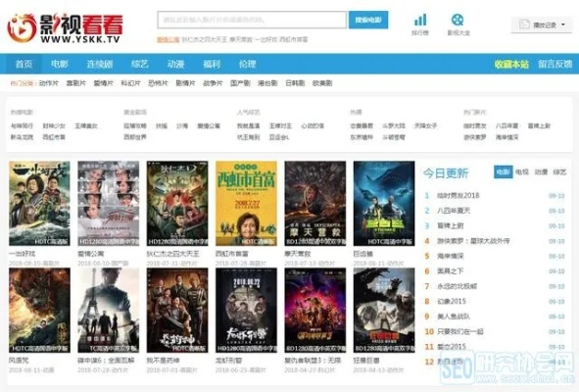Open the 一出好戏 movie poster

coord(39,203)
